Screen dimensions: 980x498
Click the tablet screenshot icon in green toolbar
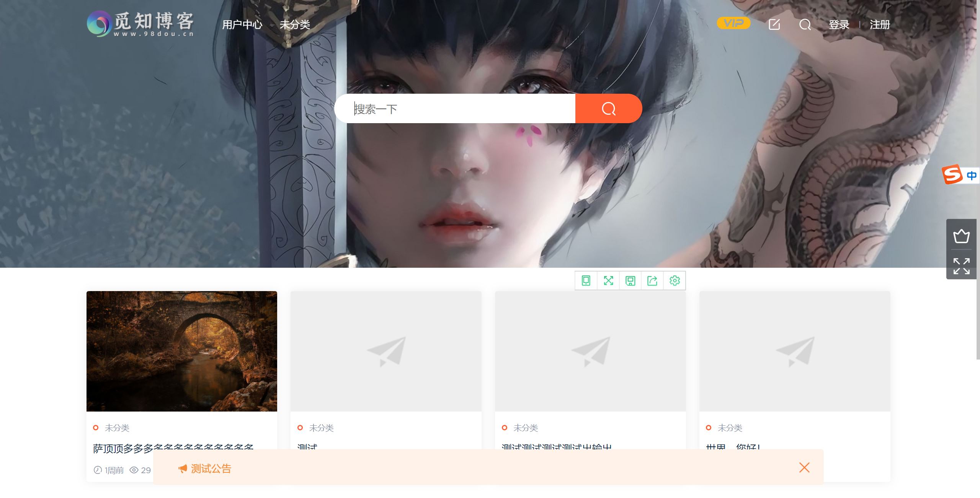586,281
